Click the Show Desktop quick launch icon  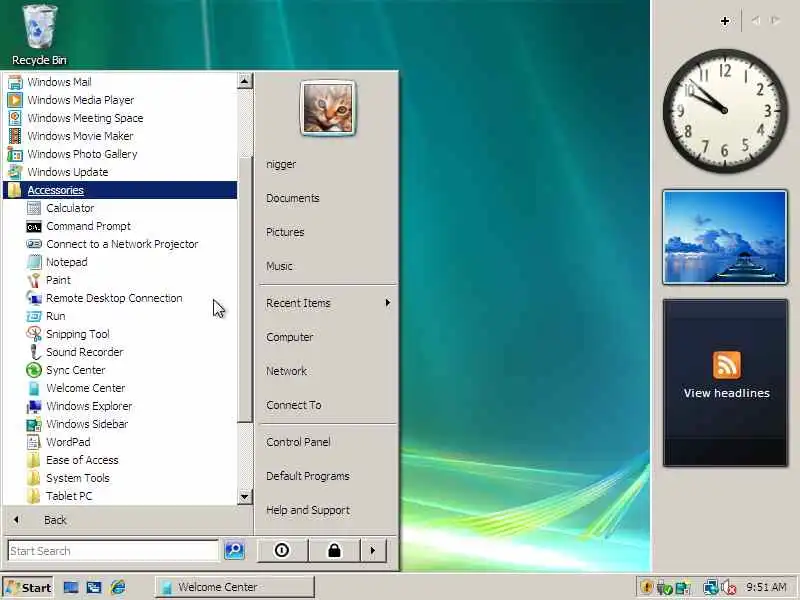tap(71, 587)
